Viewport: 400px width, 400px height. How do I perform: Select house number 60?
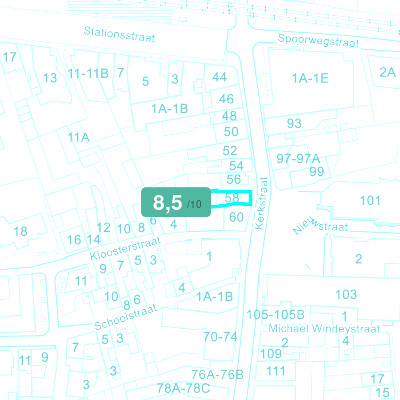[236, 217]
